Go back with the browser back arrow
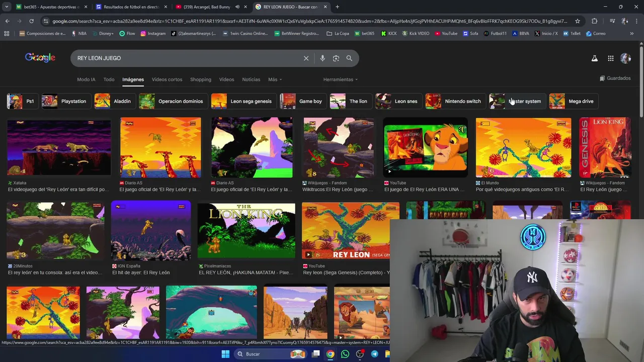 7,21
